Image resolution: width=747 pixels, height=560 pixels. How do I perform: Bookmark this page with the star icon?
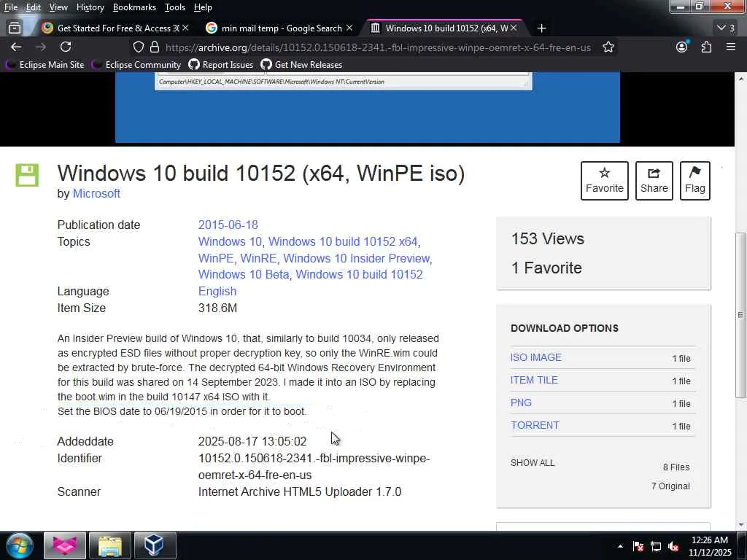[x=608, y=47]
